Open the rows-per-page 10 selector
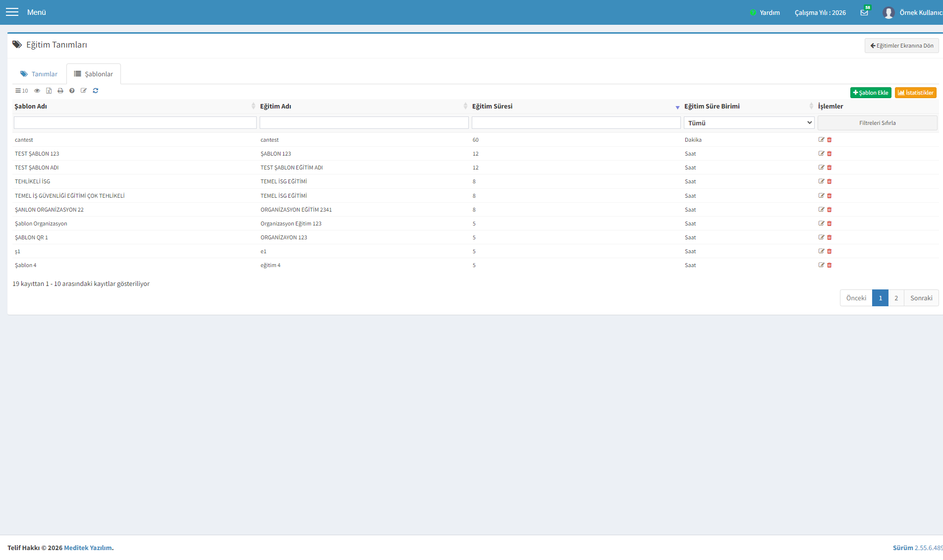 point(21,91)
